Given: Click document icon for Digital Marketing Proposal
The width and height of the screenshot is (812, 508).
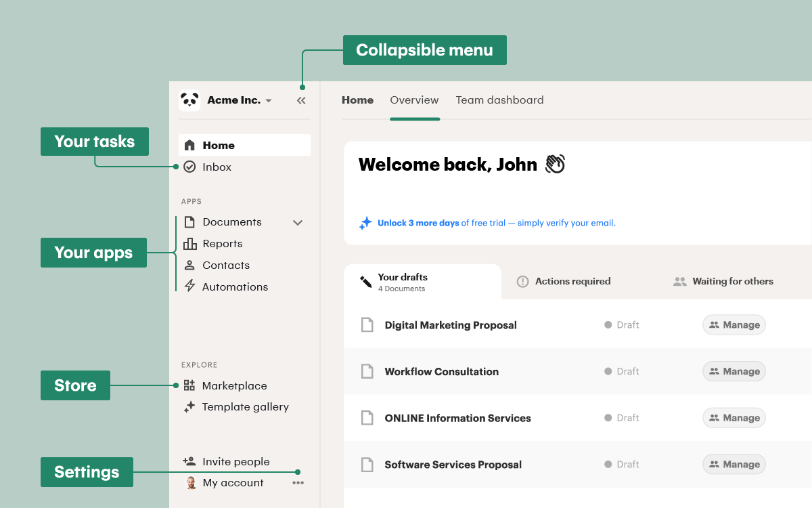Looking at the screenshot, I should (367, 325).
